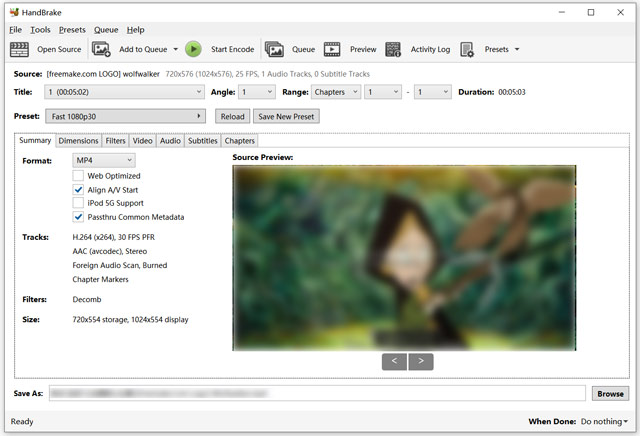This screenshot has width=640, height=436.
Task: Click the Preview filmstrip icon
Action: click(332, 49)
